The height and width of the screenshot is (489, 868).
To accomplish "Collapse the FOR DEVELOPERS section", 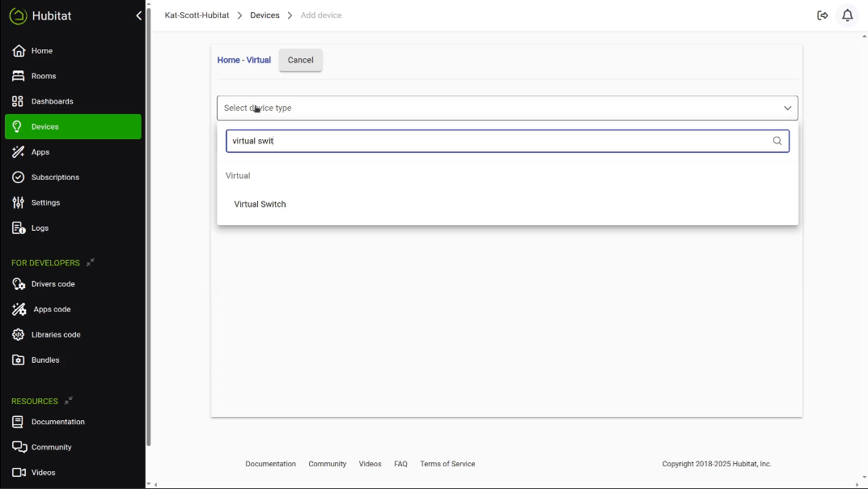I will click(91, 262).
